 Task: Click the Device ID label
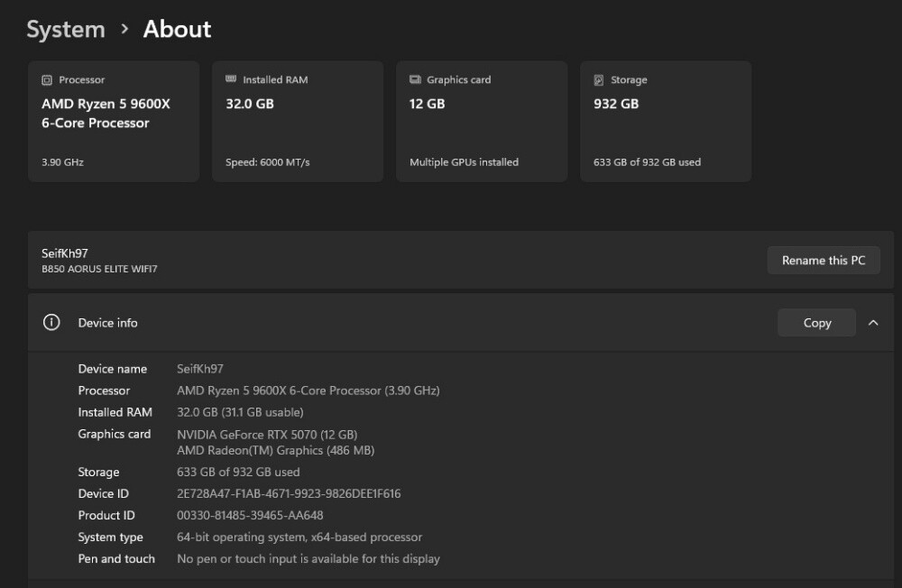point(104,493)
